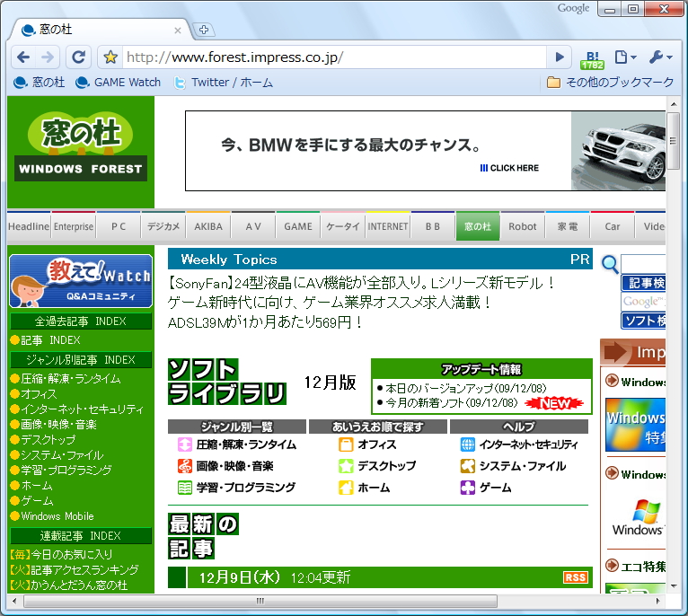The width and height of the screenshot is (688, 616).
Task: Open the ADSL39M 569円 topic link
Action: (x=265, y=323)
